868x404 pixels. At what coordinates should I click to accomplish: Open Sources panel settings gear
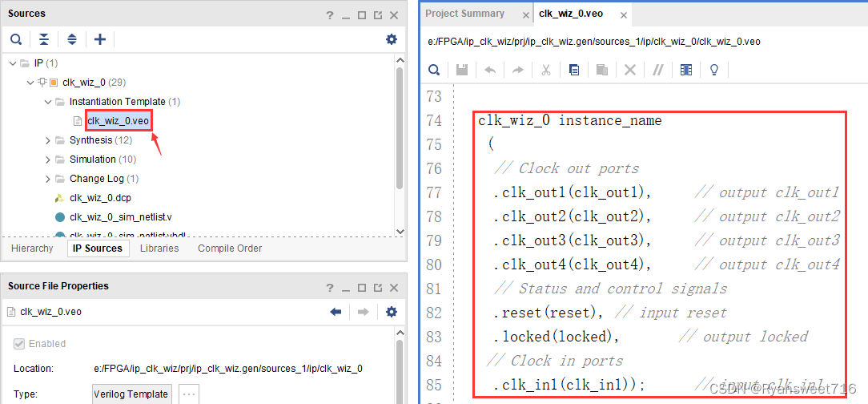click(392, 38)
